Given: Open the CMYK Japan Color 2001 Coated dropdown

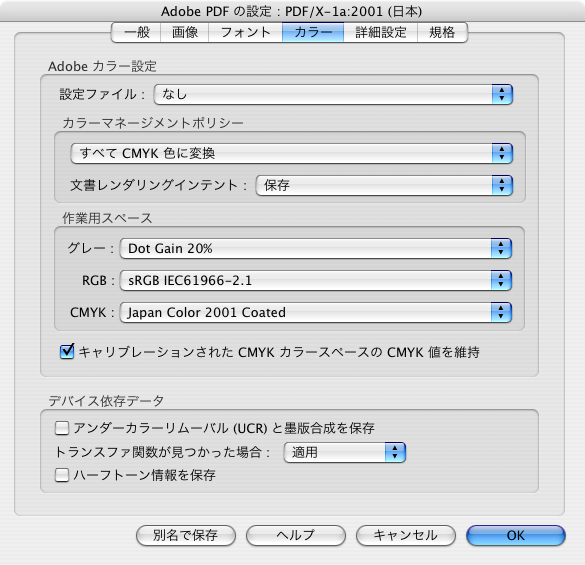Looking at the screenshot, I should (x=316, y=313).
